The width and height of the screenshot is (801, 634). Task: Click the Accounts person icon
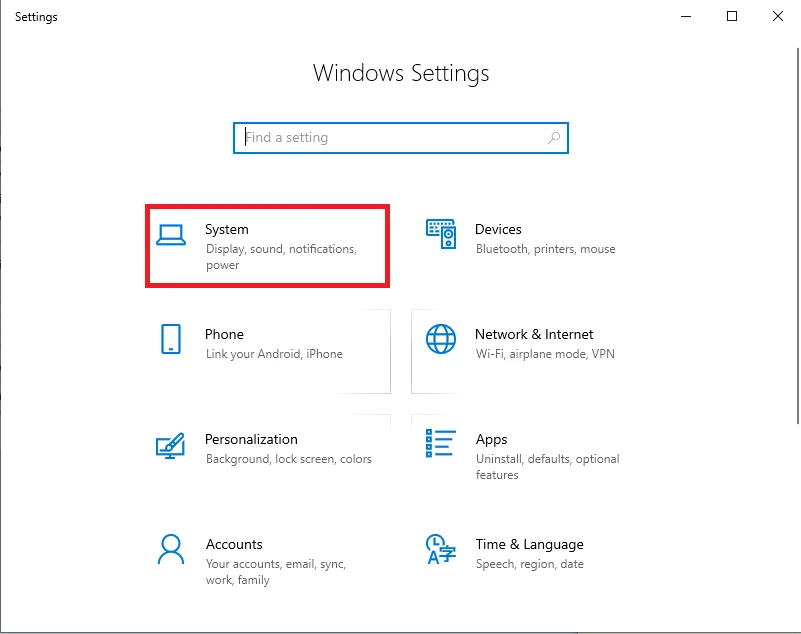pos(171,549)
